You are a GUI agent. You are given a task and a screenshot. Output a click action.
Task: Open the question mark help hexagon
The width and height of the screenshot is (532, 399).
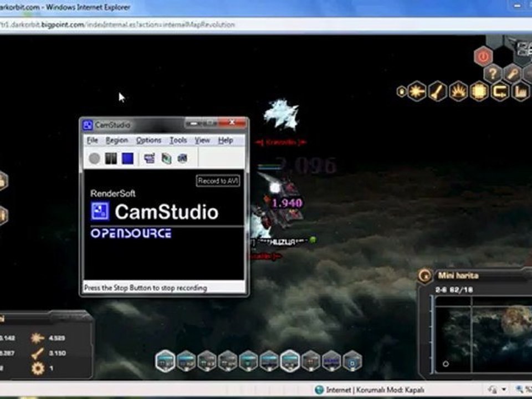[493, 73]
